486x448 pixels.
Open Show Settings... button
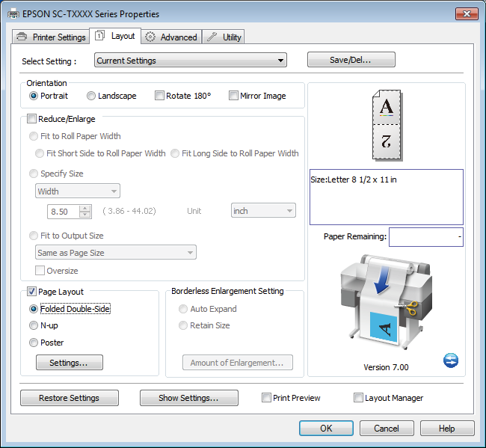tap(189, 398)
